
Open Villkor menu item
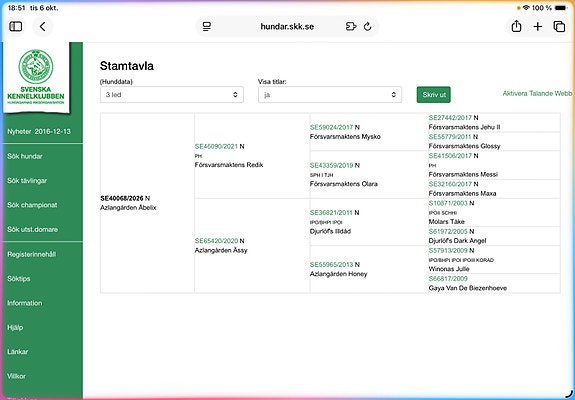coord(17,376)
